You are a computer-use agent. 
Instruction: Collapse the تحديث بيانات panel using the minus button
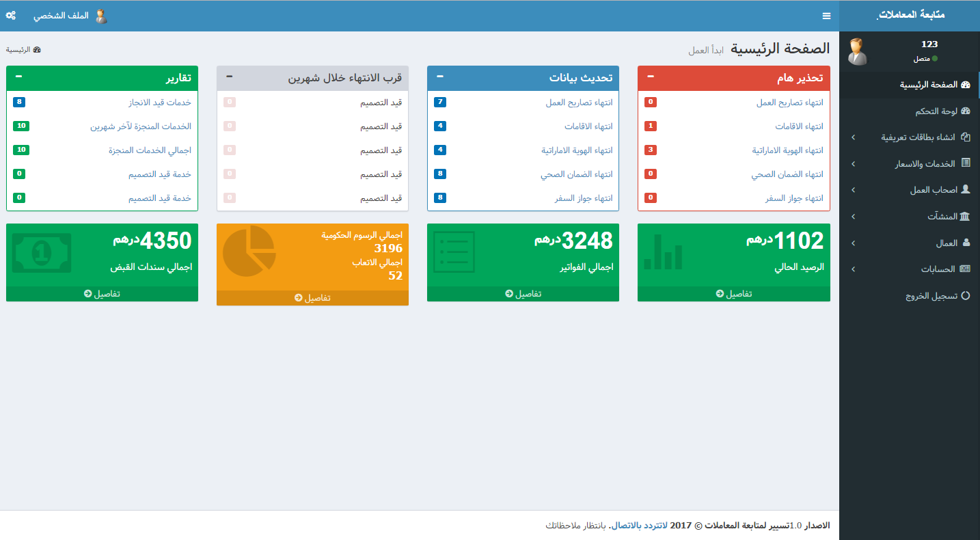pos(440,77)
